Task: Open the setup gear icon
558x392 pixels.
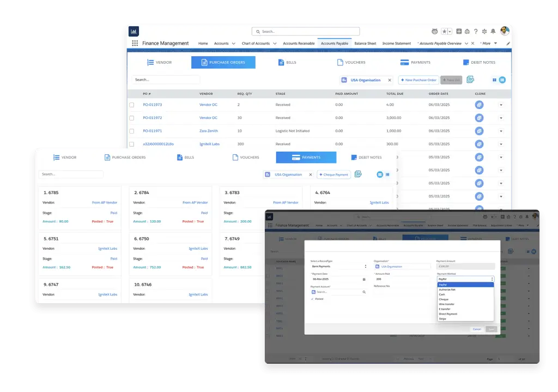Action: 484,31
